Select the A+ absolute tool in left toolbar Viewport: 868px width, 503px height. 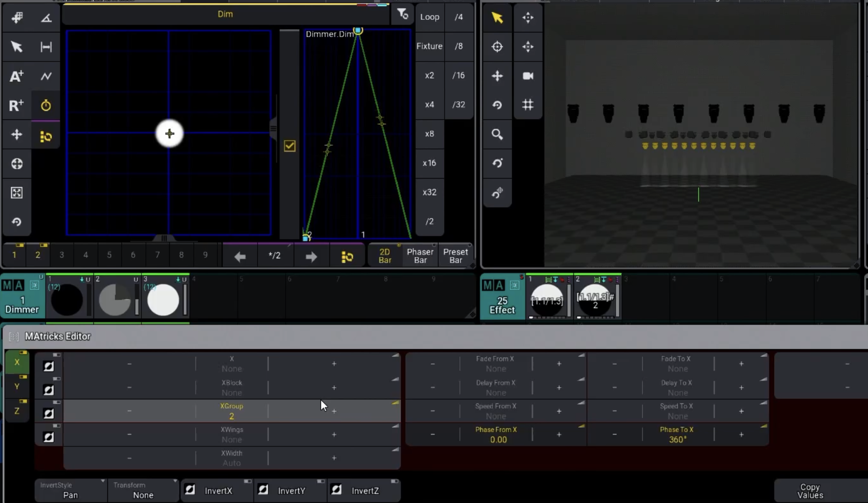(x=17, y=76)
